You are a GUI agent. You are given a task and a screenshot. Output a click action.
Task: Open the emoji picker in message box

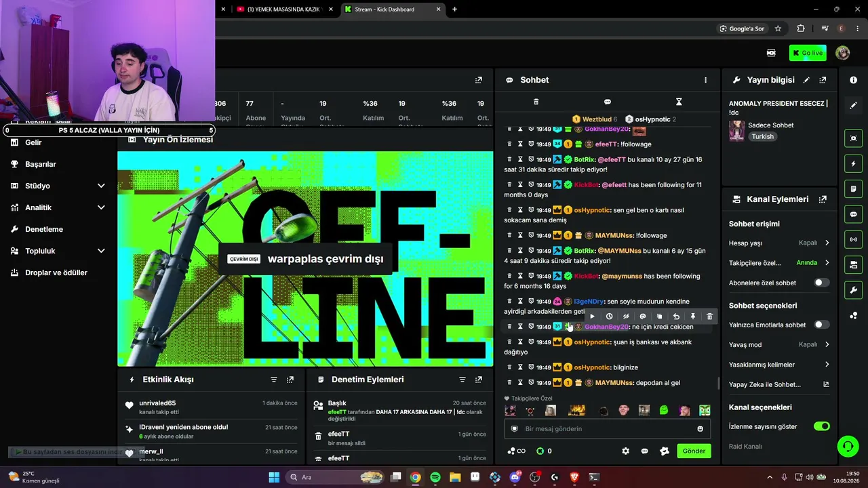tap(701, 428)
